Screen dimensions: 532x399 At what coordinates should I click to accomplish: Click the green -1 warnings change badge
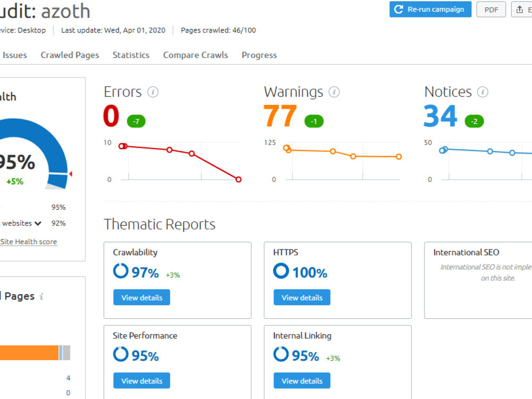[x=314, y=121]
